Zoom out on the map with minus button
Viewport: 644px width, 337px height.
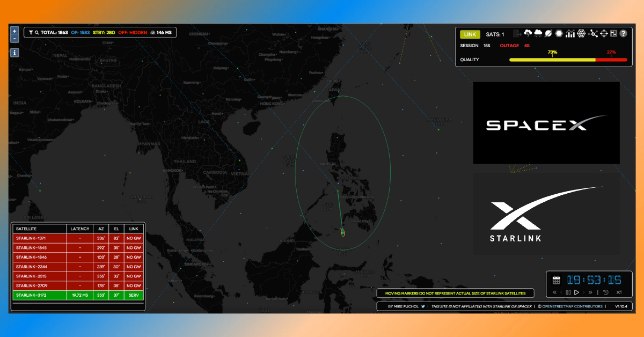click(x=14, y=39)
